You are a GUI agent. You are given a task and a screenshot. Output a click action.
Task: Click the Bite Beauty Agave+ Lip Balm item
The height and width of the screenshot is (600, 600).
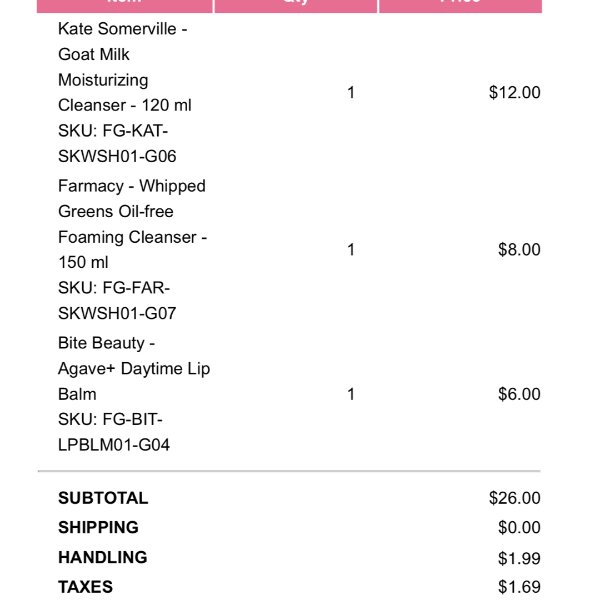click(x=134, y=368)
